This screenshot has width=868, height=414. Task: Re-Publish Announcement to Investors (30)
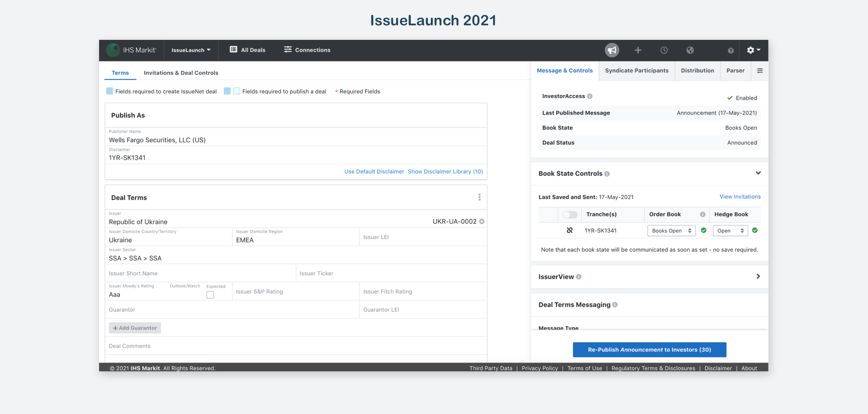[x=650, y=350]
